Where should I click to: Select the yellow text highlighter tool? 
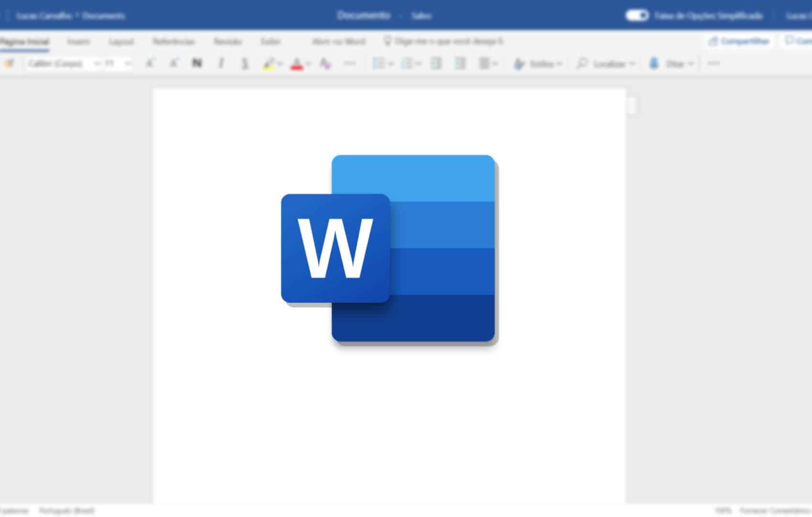pyautogui.click(x=269, y=63)
